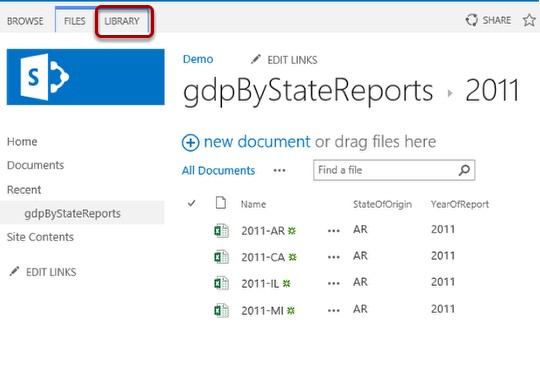Image resolution: width=540 pixels, height=376 pixels.
Task: Click the search magnifier icon
Action: tap(464, 170)
